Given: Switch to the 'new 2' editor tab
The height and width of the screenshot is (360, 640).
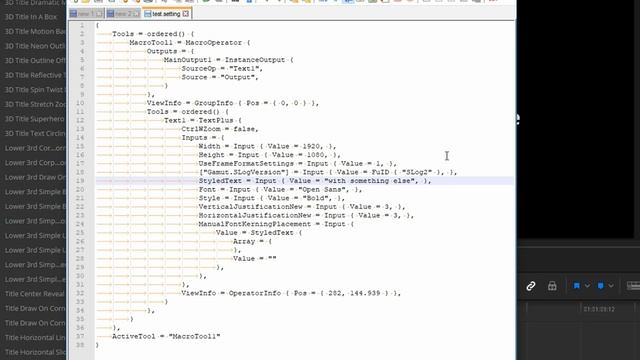Looking at the screenshot, I should pos(122,14).
